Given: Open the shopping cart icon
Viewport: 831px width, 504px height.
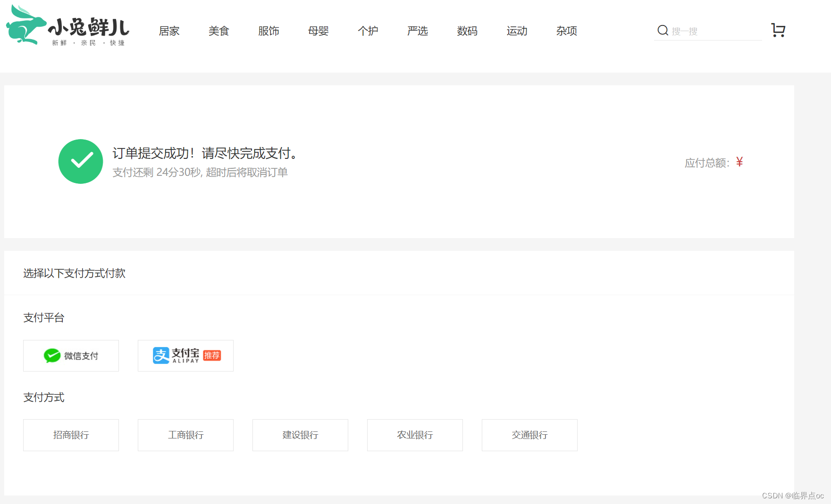Looking at the screenshot, I should [x=778, y=30].
